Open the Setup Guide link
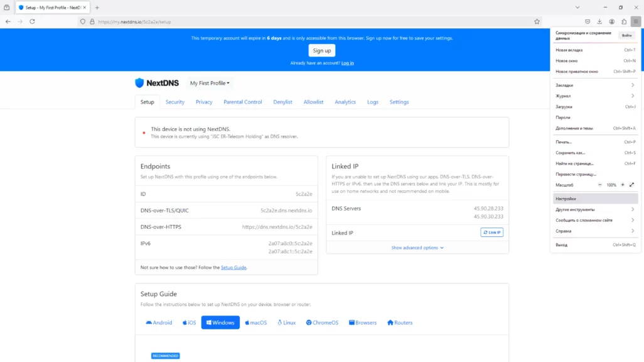Viewport: 644px width, 362px height. (x=233, y=268)
